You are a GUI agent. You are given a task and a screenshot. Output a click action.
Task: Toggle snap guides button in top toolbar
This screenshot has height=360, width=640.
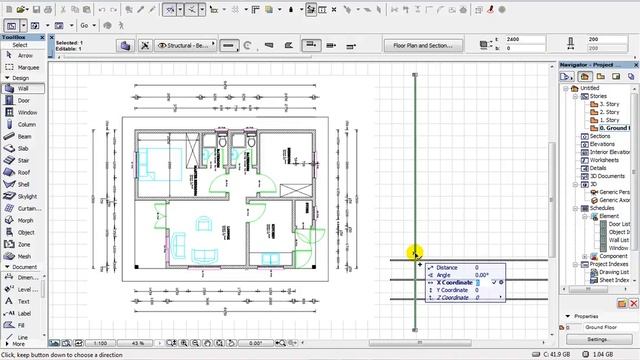pos(192,9)
